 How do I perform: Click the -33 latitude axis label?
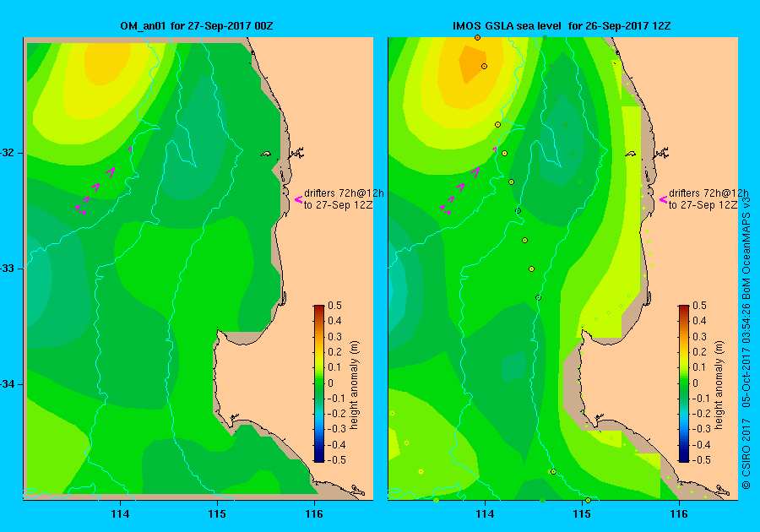pyautogui.click(x=8, y=269)
